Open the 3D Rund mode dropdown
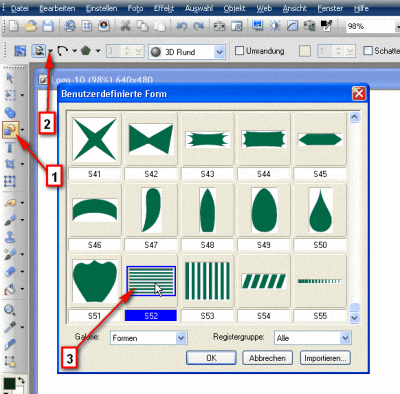This screenshot has height=394, width=400. click(x=219, y=52)
